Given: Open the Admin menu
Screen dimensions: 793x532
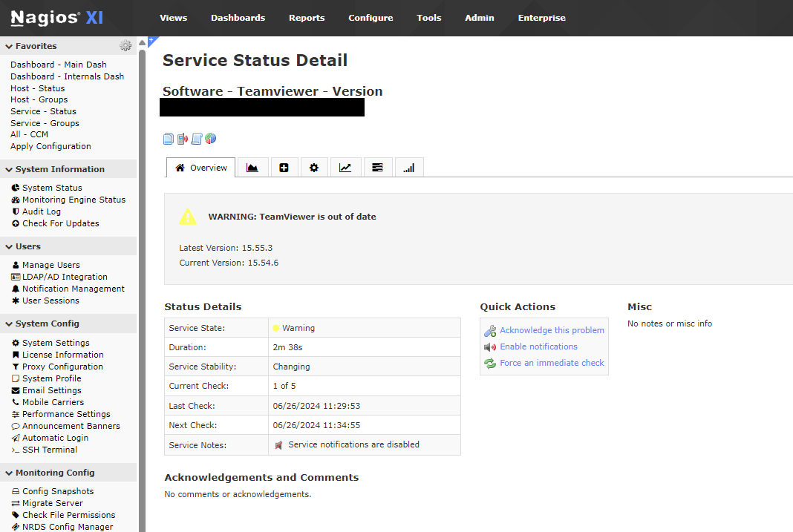Looking at the screenshot, I should tap(480, 18).
